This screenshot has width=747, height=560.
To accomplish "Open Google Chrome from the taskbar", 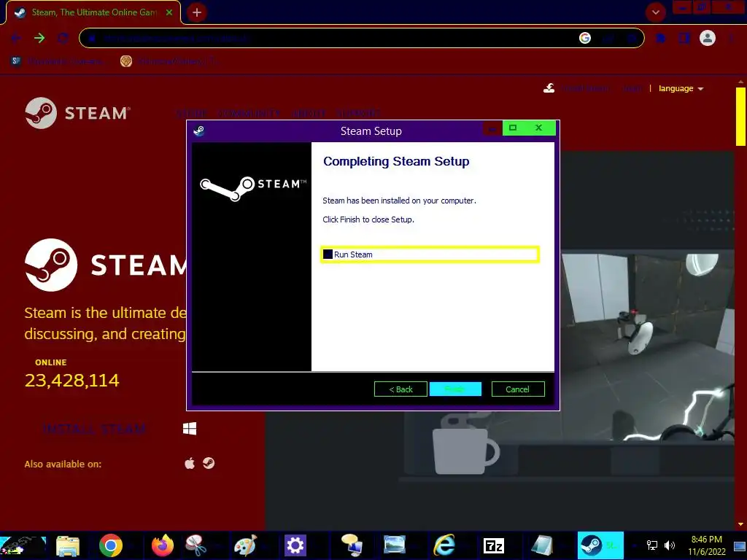I will coord(111,545).
